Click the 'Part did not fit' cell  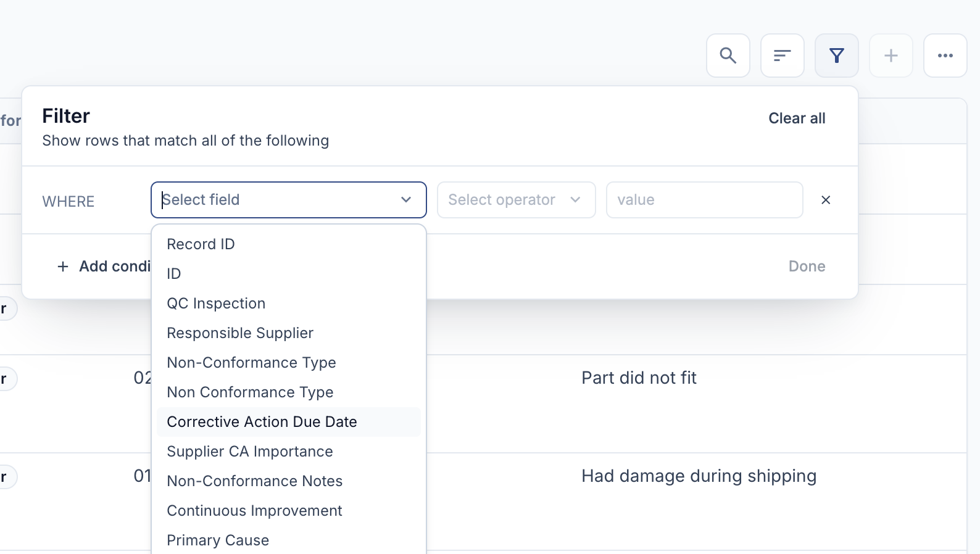(639, 378)
